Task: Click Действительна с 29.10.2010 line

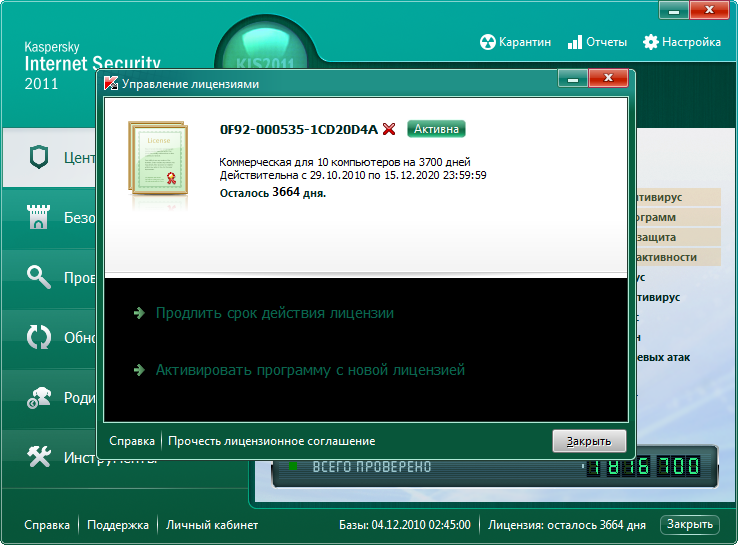Action: pos(353,176)
